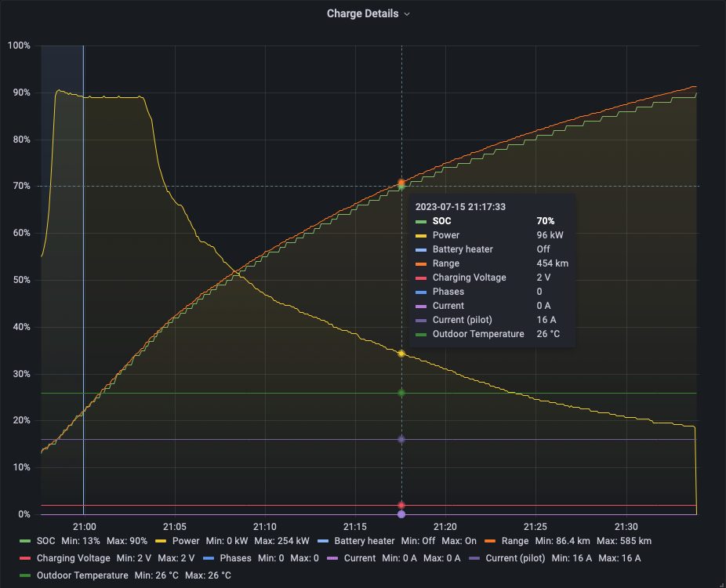Select the Current legend label

point(360,558)
